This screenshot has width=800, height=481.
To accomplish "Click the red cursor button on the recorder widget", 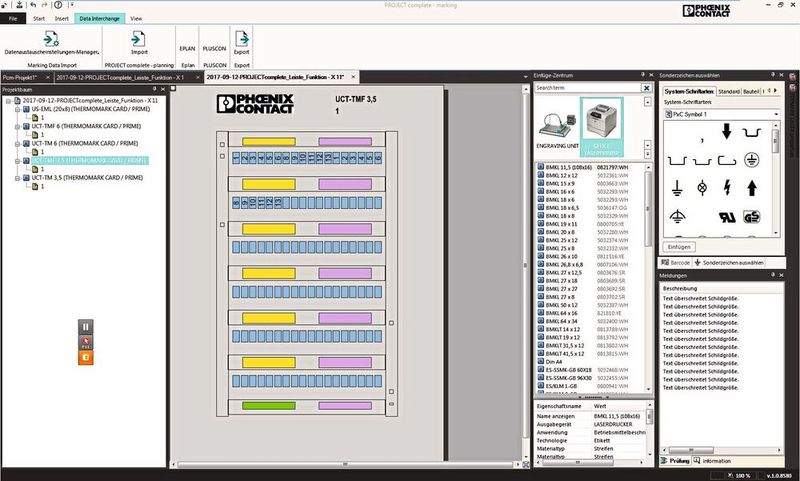I will click(x=86, y=342).
